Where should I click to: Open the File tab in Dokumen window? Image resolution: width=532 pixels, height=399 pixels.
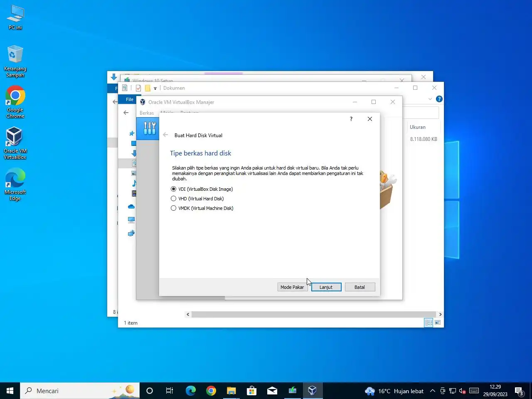pos(130,99)
